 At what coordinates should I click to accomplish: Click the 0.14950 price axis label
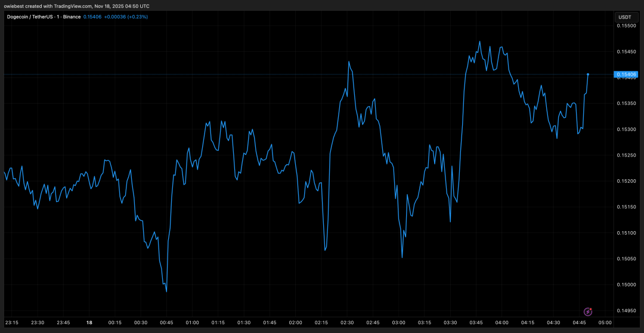pyautogui.click(x=626, y=310)
